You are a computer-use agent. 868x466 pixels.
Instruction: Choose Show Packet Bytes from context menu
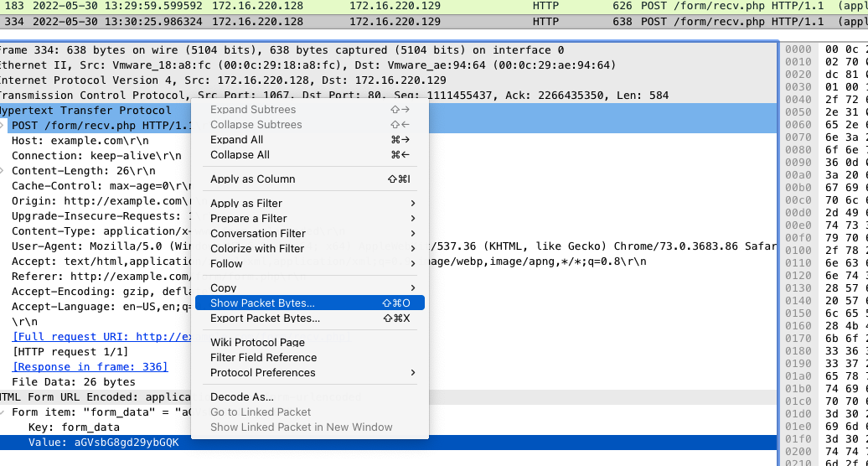coord(262,303)
